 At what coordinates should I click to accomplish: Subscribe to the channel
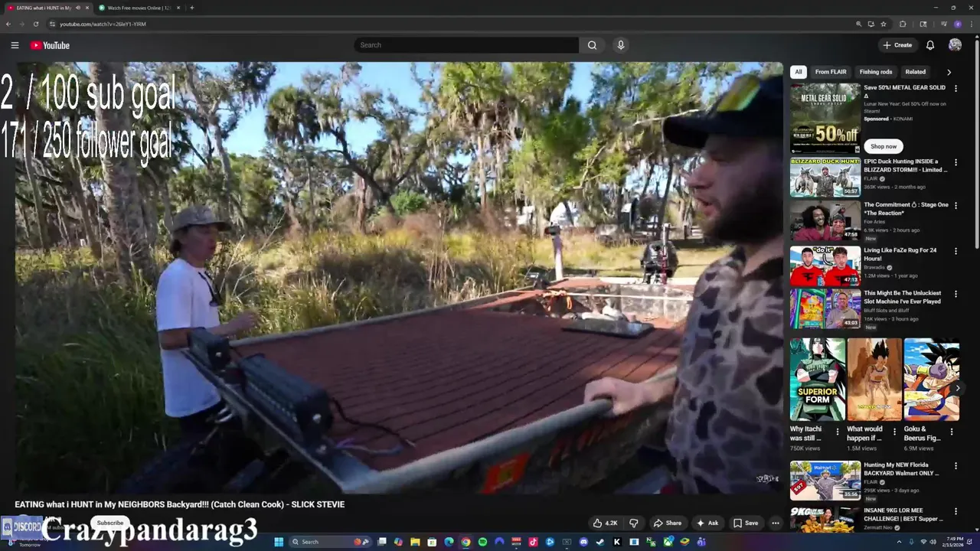pos(109,523)
